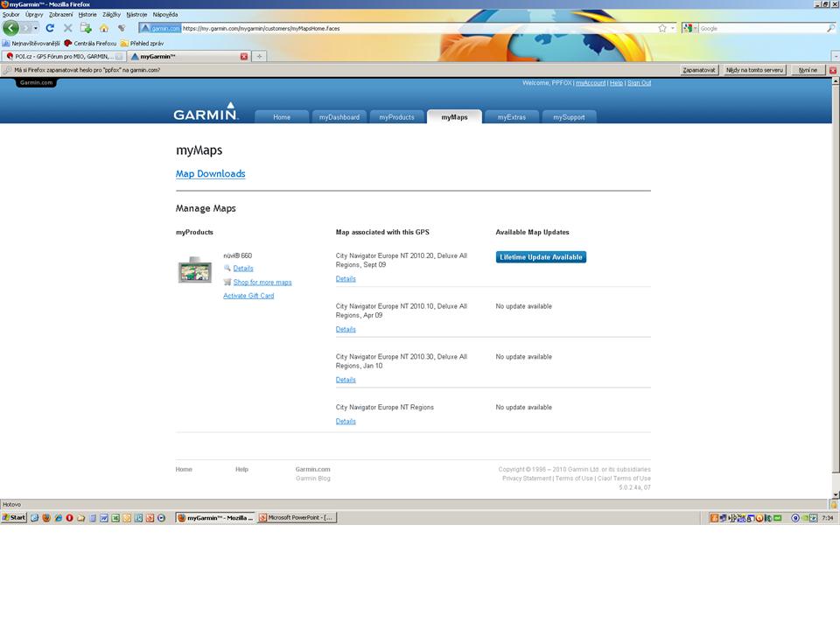Open the back history dropdown arrow
The width and height of the screenshot is (840, 630).
tap(36, 28)
